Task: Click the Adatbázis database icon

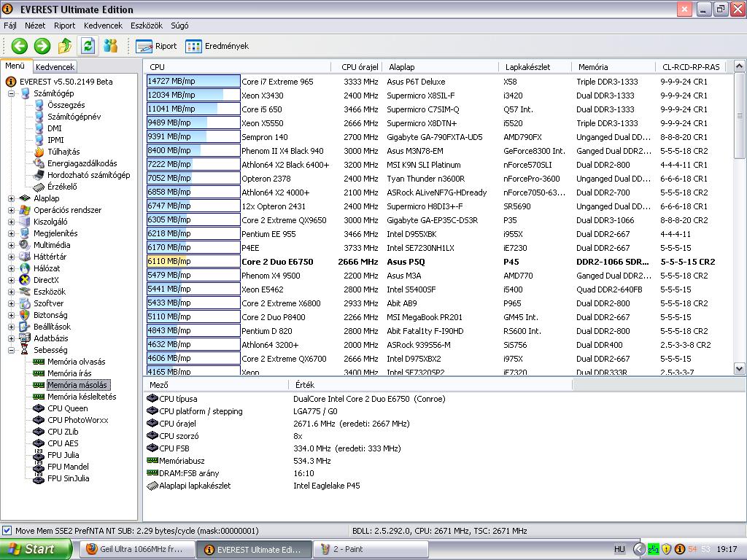Action: coord(25,338)
